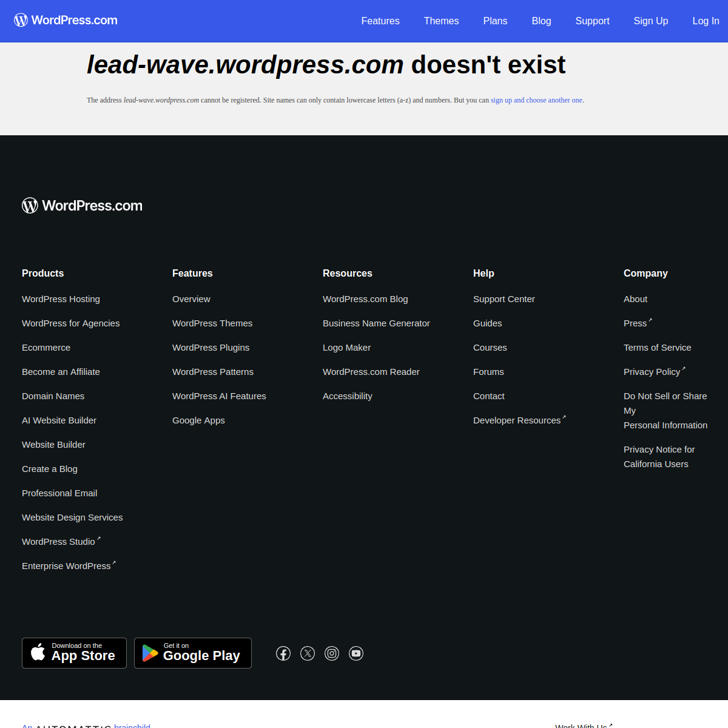The height and width of the screenshot is (728, 728).
Task: Open AI Website Builder link
Action: pos(59,420)
